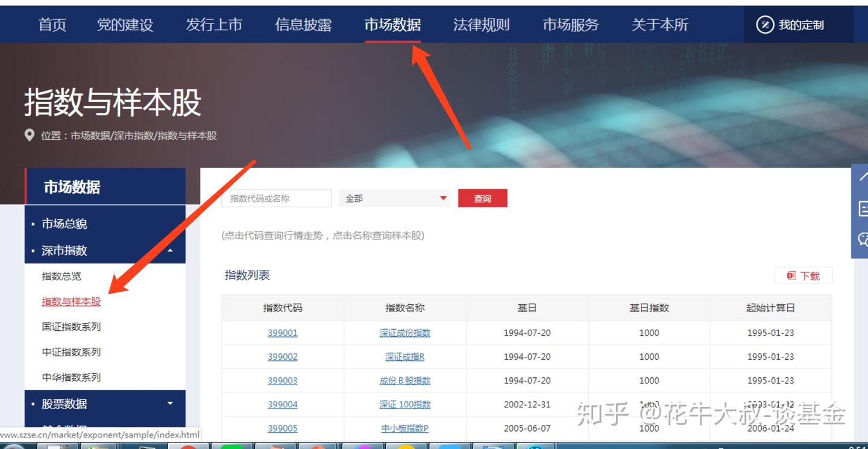Screen dimensions: 868x449
Task: Expand the 股票数据 sidebar section
Action: [x=171, y=404]
